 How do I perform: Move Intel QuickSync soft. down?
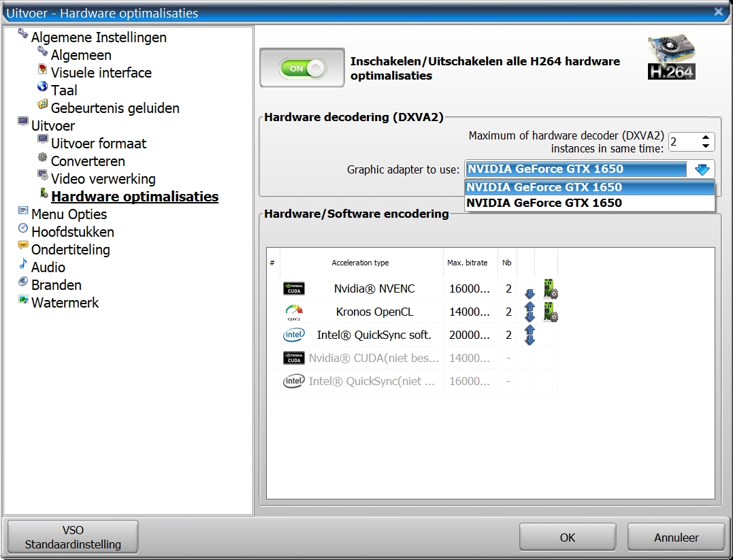(530, 340)
